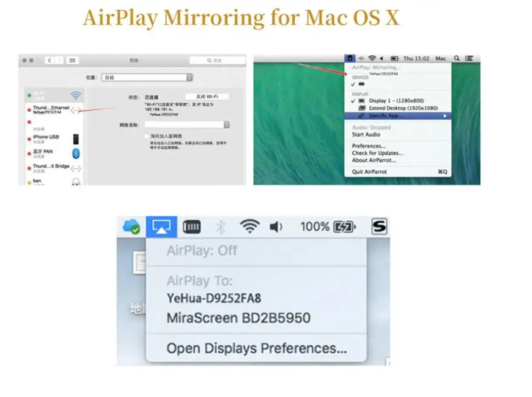Open the location dropdown set to automatic
Screen dimensions: 532x397
(147, 78)
